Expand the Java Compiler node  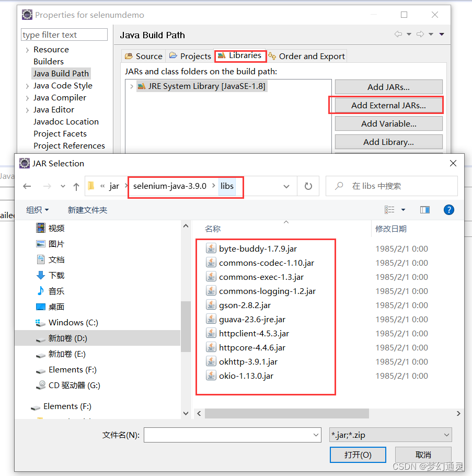click(27, 98)
